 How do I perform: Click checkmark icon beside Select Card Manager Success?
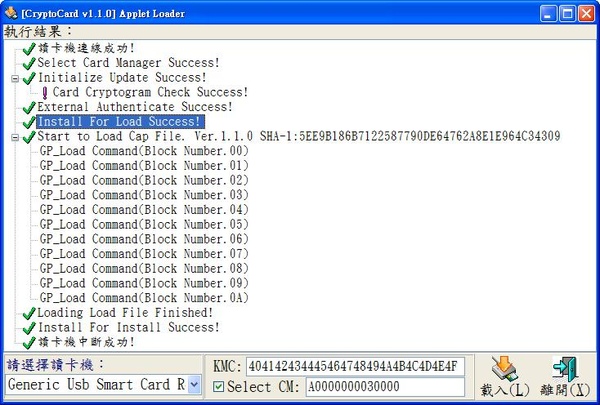coord(29,63)
